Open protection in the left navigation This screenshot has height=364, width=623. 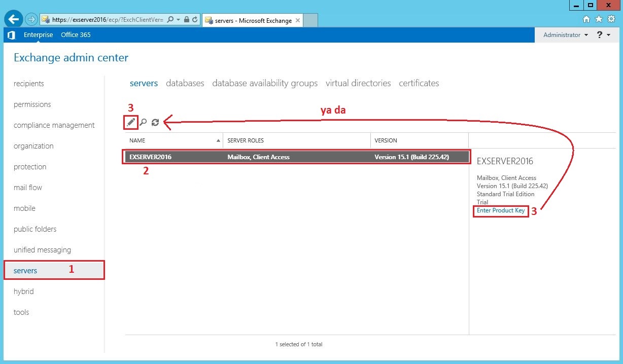(x=30, y=167)
